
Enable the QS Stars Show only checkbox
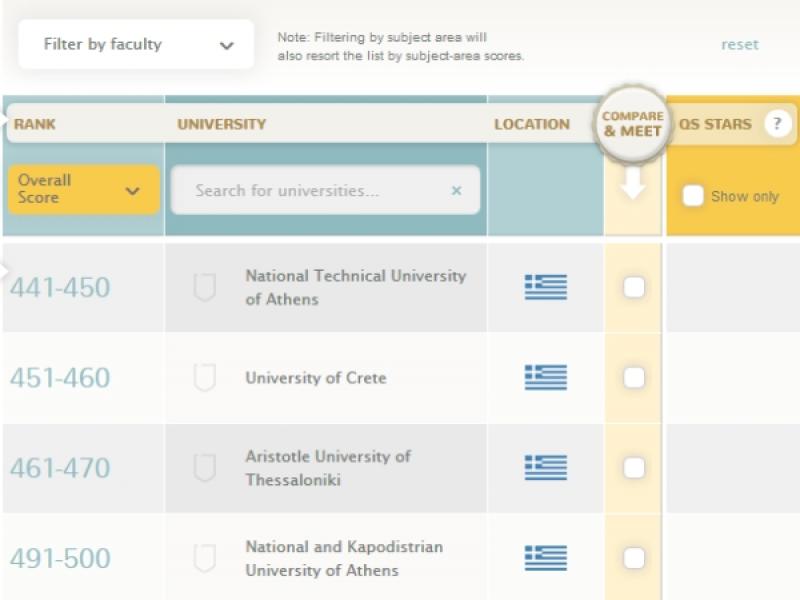692,196
